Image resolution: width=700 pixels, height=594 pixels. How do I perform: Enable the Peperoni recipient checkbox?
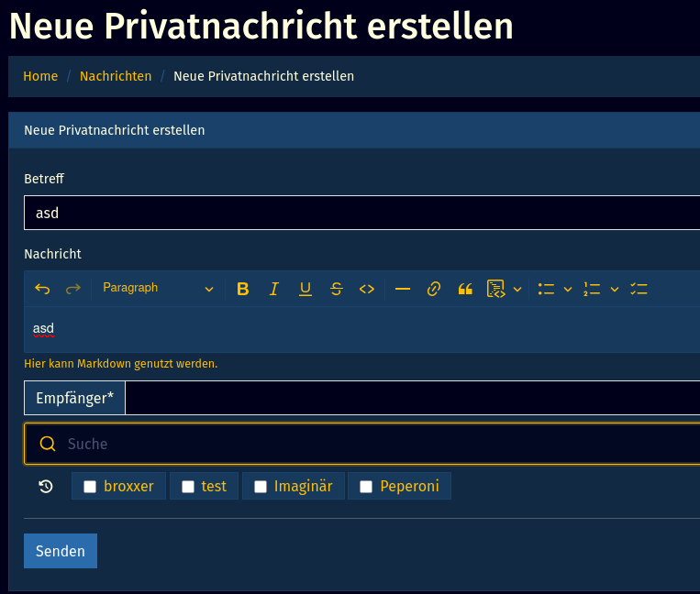[x=366, y=487]
